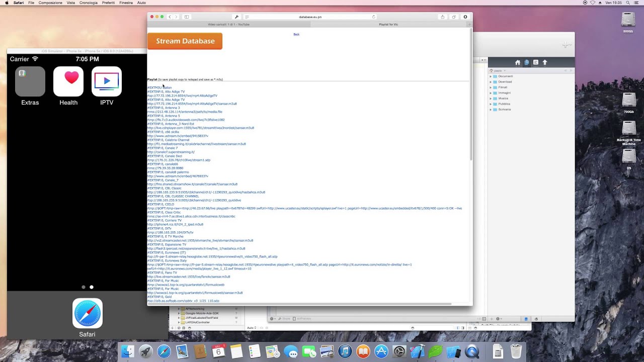Open Xcode from the Dock
Viewport: 644px width, 362px height.
(x=417, y=351)
